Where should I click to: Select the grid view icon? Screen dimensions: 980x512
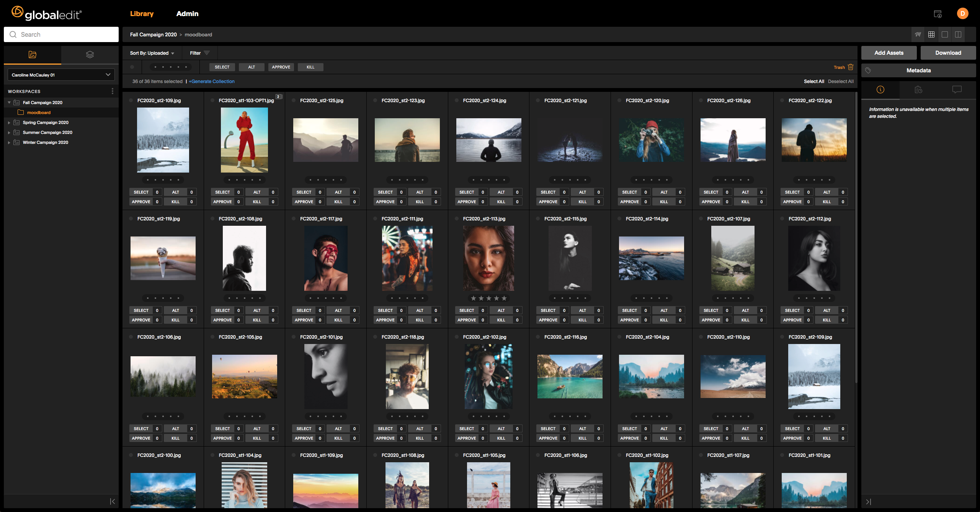click(931, 34)
